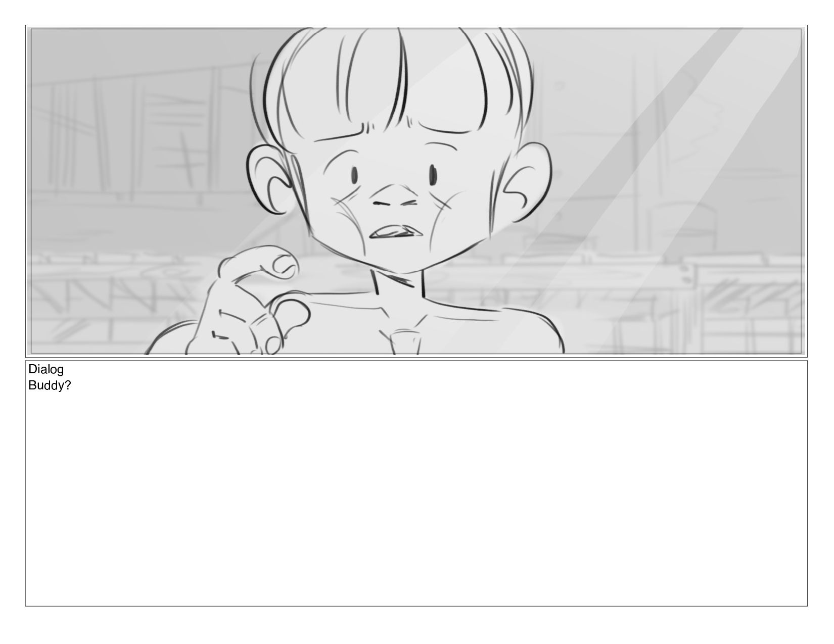The image size is (834, 644).
Task: Click the chair sketched in the right background
Action: [683, 227]
